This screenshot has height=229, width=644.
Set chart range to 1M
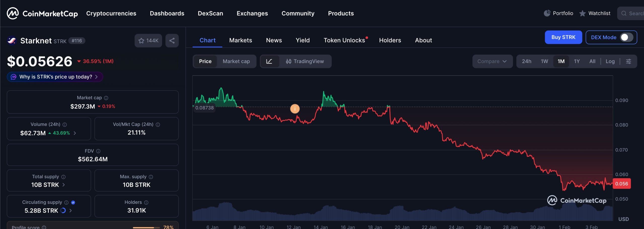click(561, 61)
